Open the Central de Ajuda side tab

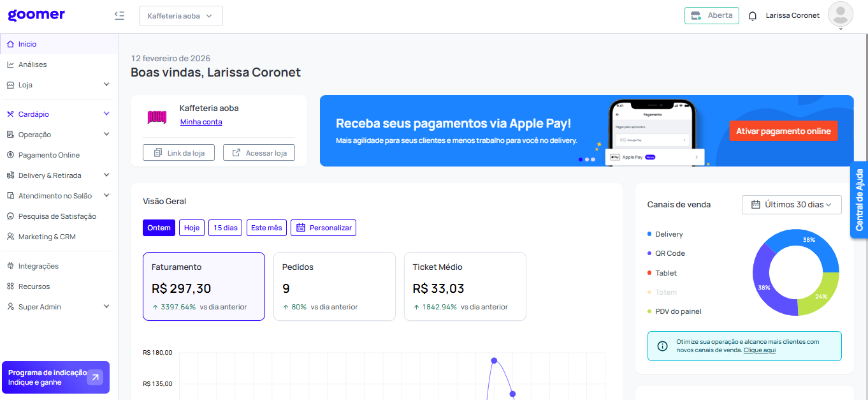(x=859, y=200)
